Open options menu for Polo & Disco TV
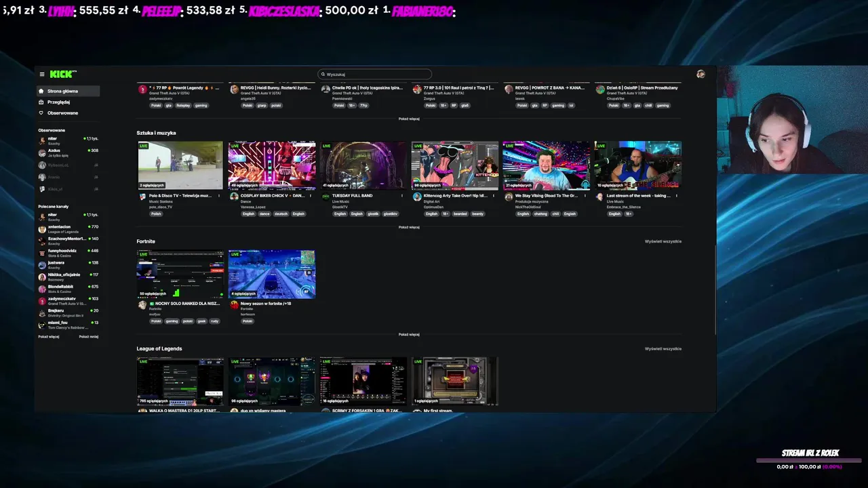868x488 pixels. [219, 196]
